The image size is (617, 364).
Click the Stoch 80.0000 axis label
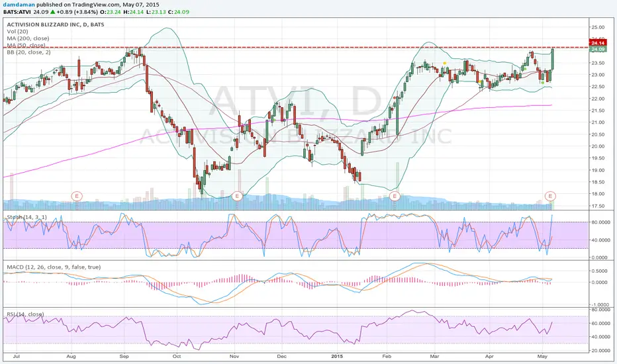point(600,222)
